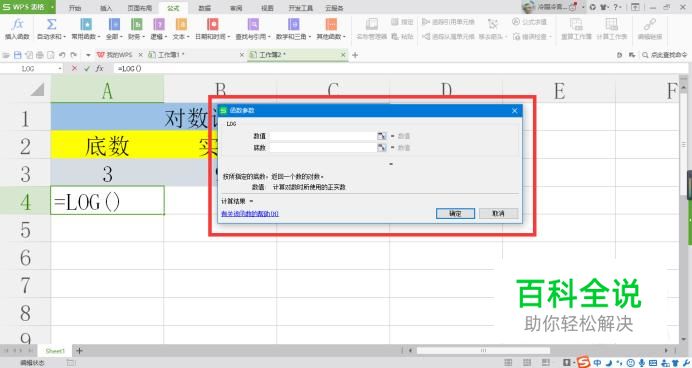Image resolution: width=692 pixels, height=368 pixels.
Task: Switch to the 云服务 (Cloud) tab
Action: (335, 8)
